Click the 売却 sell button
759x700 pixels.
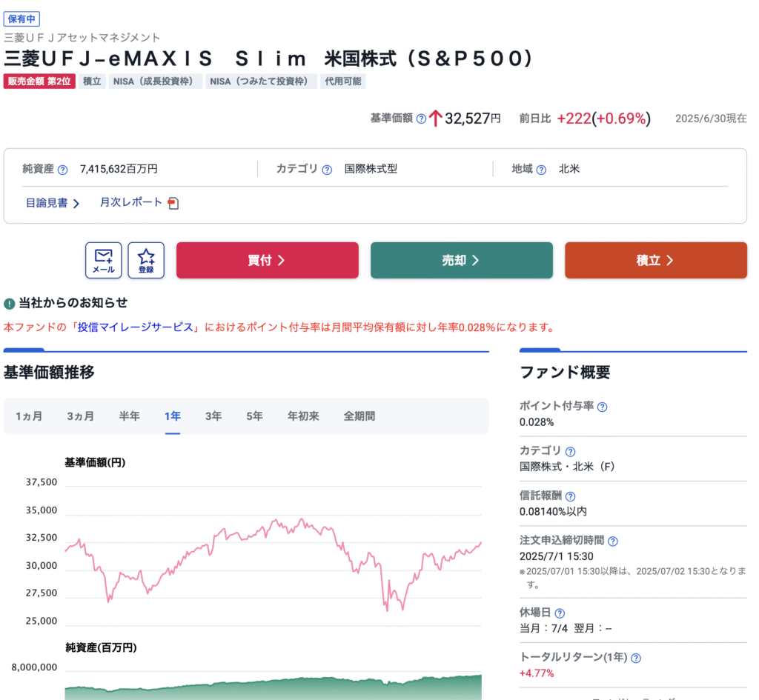pyautogui.click(x=462, y=260)
